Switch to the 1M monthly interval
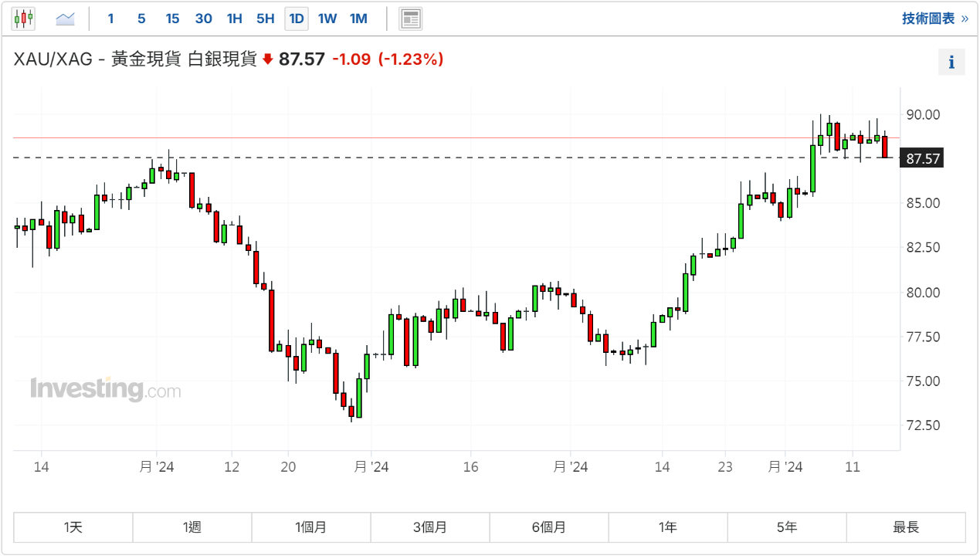980x559 pixels. click(x=358, y=19)
